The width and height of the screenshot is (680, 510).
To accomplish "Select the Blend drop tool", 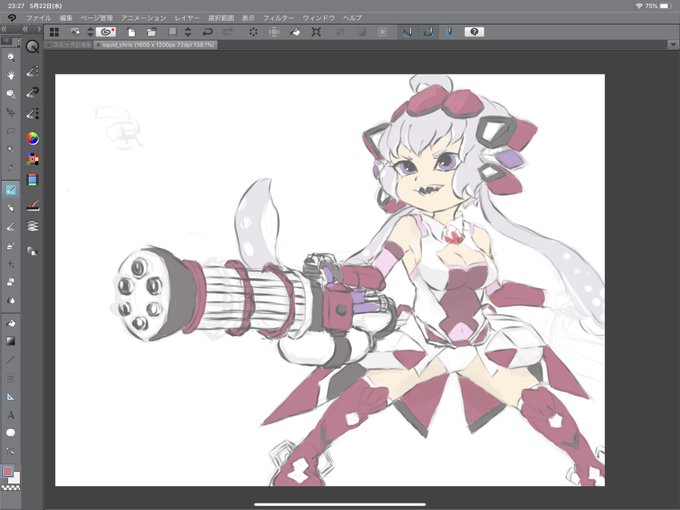I will [x=11, y=300].
